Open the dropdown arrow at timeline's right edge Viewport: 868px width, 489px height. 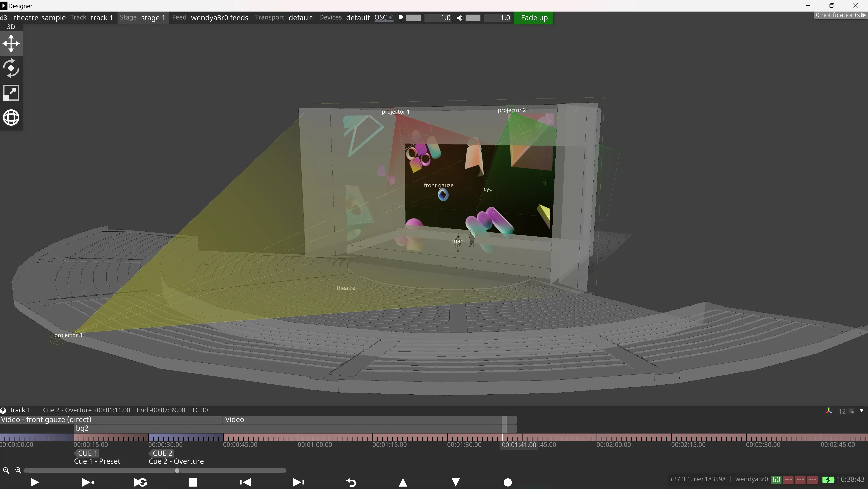pyautogui.click(x=862, y=411)
